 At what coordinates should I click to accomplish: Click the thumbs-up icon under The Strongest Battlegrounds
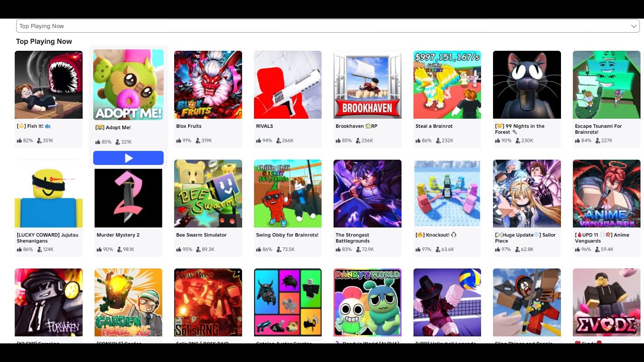pyautogui.click(x=338, y=249)
